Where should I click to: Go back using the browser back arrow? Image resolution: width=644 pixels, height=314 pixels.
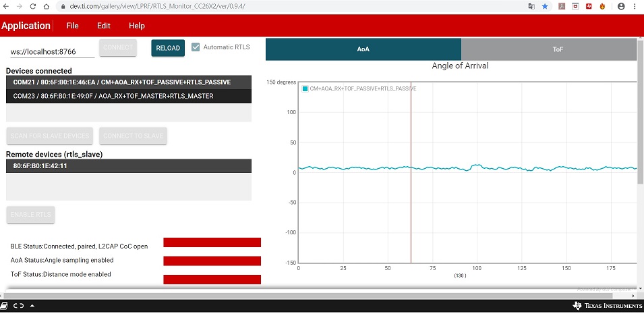point(6,7)
